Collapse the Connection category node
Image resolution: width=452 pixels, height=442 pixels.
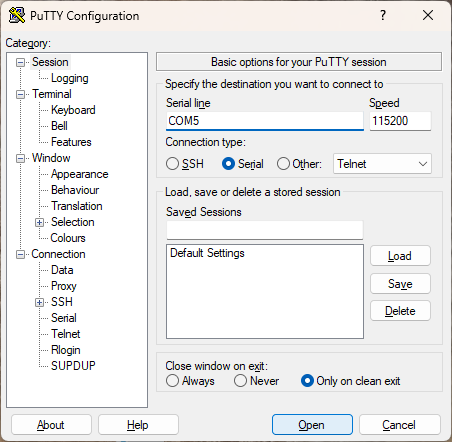coord(20,255)
